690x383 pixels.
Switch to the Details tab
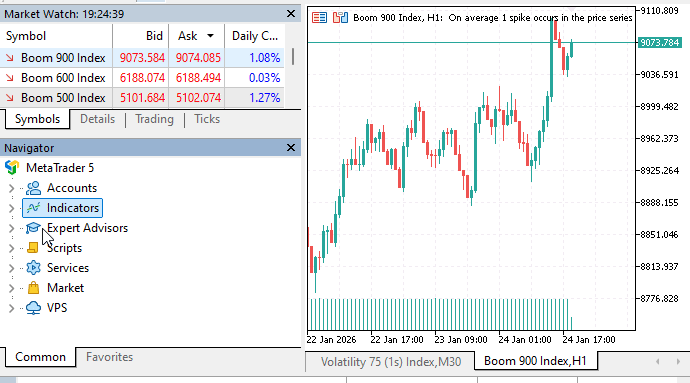[x=97, y=119]
